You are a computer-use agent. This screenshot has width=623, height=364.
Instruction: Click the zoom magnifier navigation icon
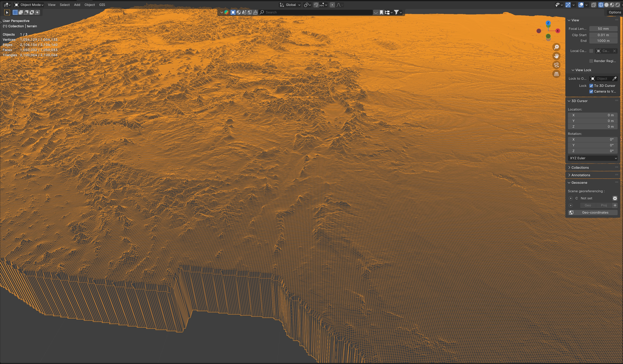tap(556, 47)
